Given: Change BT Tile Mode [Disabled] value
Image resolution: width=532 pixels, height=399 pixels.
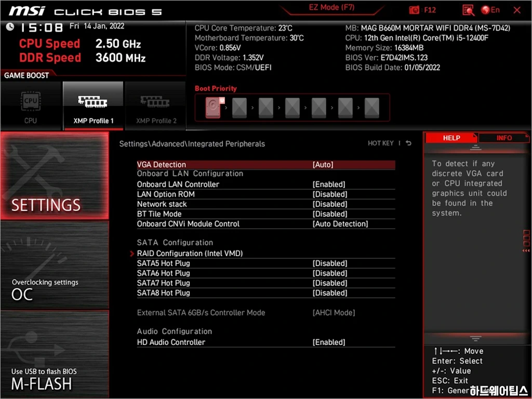Looking at the screenshot, I should [330, 214].
